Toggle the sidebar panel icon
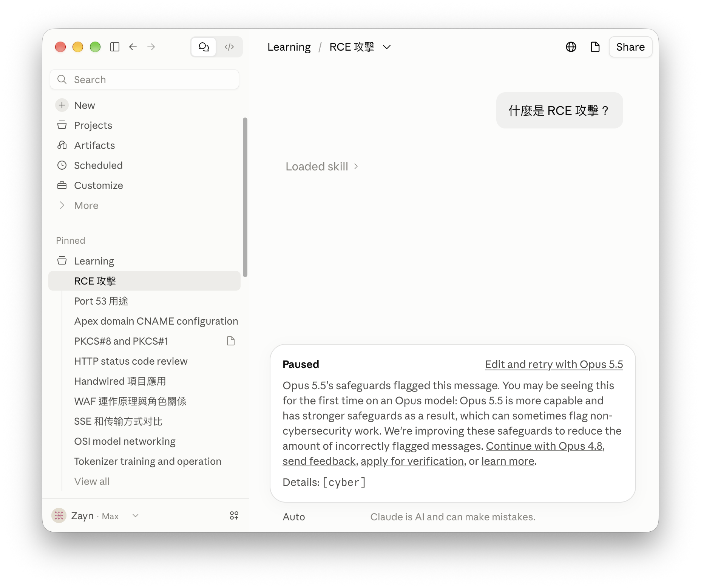701x588 pixels. [115, 47]
